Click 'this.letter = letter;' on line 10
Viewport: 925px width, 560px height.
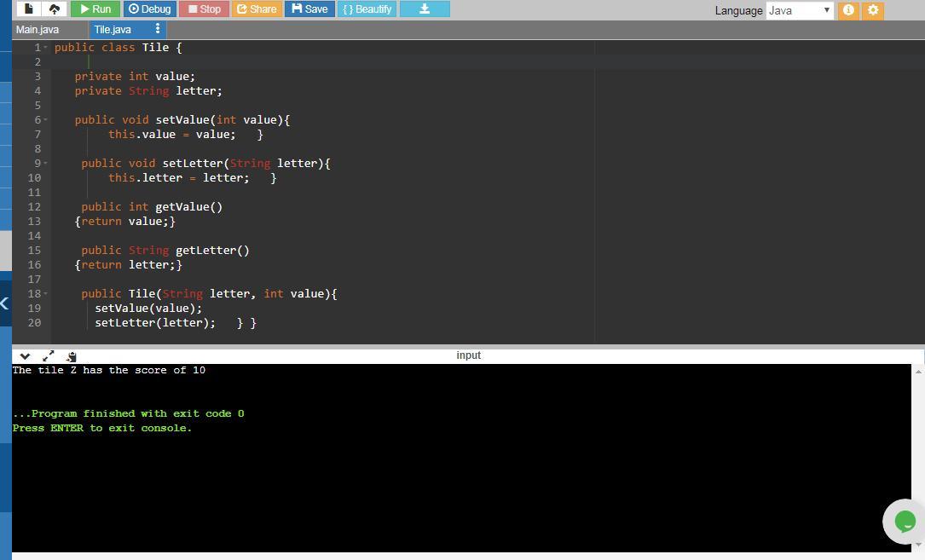tap(179, 177)
